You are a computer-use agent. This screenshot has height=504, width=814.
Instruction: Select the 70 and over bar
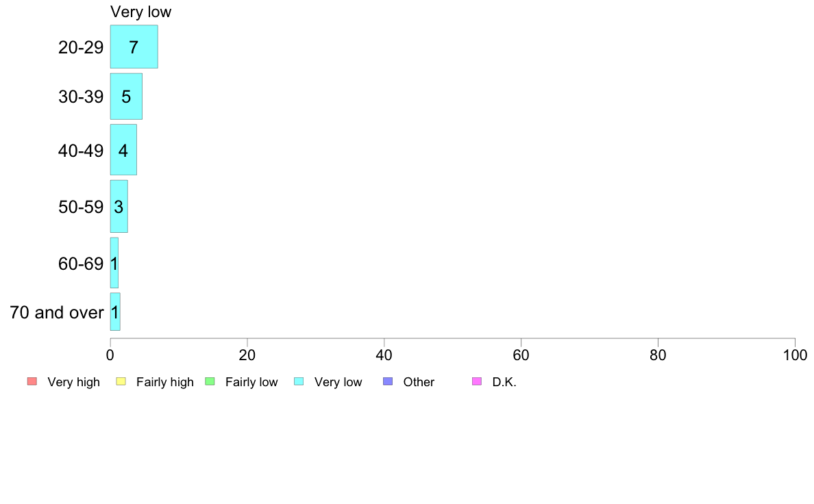click(x=115, y=312)
